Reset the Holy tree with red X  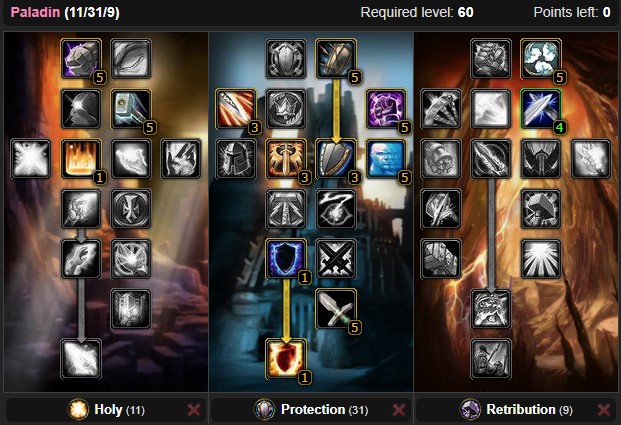pos(194,410)
